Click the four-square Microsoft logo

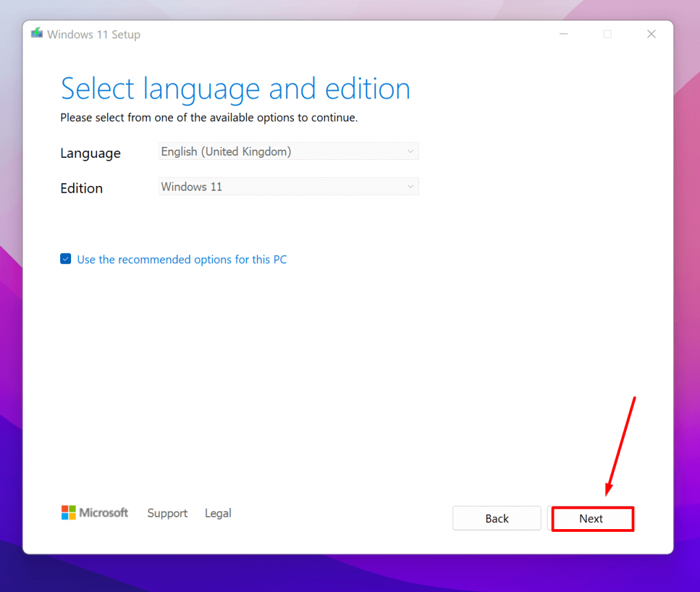pos(69,513)
